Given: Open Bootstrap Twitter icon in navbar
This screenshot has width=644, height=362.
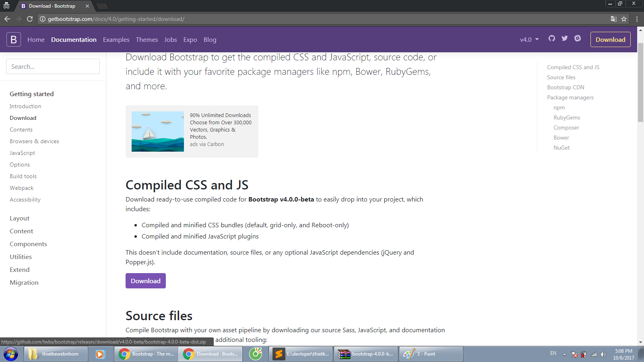Looking at the screenshot, I should (x=565, y=38).
